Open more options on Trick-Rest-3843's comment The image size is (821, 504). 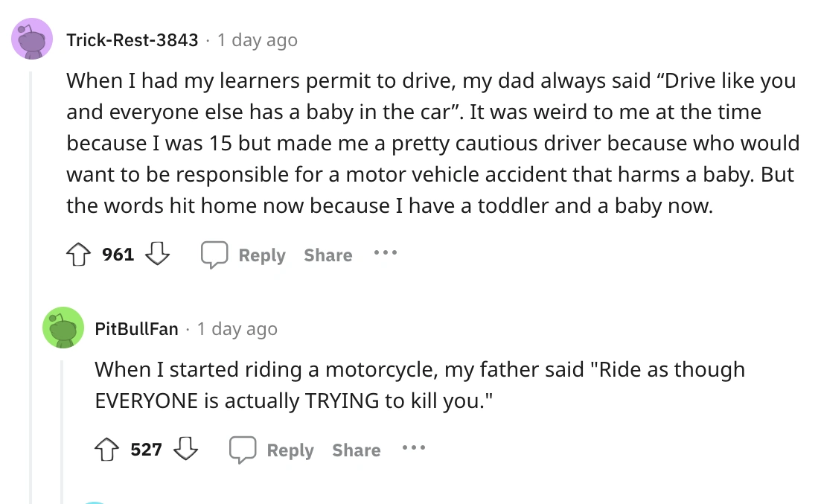386,254
